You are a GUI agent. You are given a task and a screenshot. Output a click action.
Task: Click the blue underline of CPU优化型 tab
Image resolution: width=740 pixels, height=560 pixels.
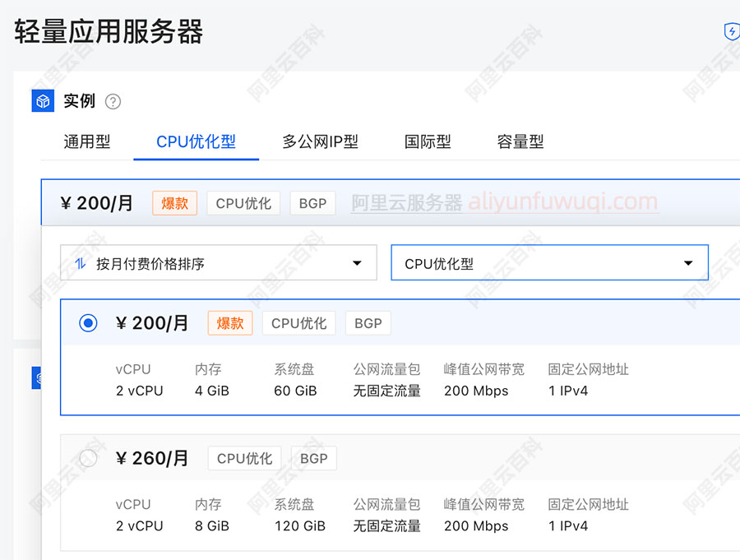[196, 160]
